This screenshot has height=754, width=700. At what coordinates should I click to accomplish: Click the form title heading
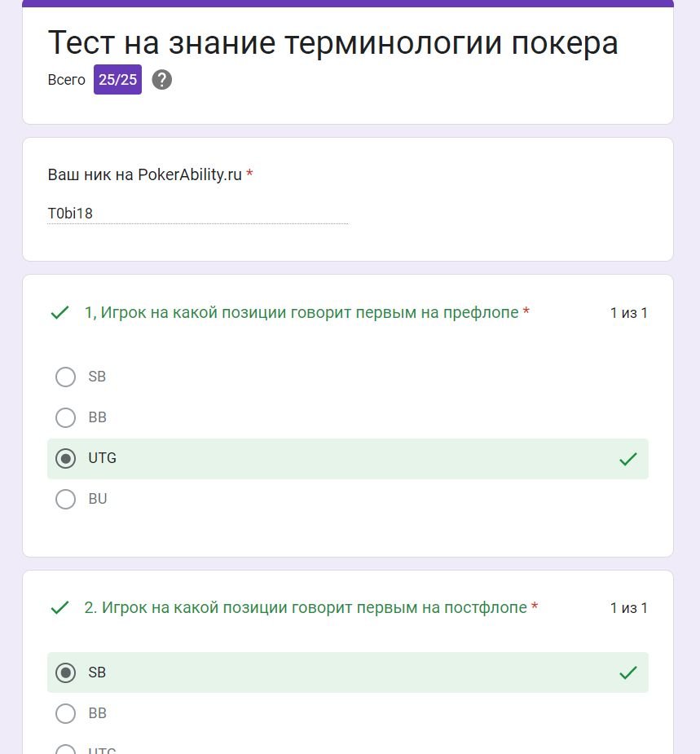click(332, 43)
